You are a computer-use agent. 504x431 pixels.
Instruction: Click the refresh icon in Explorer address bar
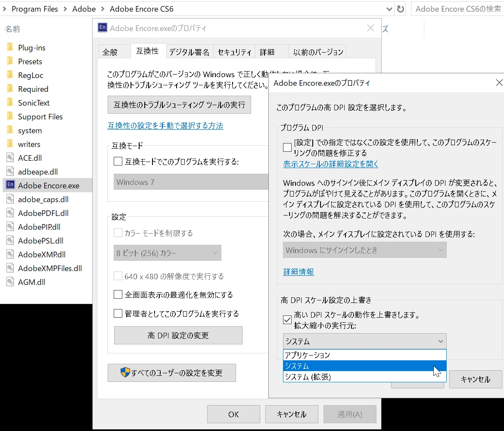(400, 9)
